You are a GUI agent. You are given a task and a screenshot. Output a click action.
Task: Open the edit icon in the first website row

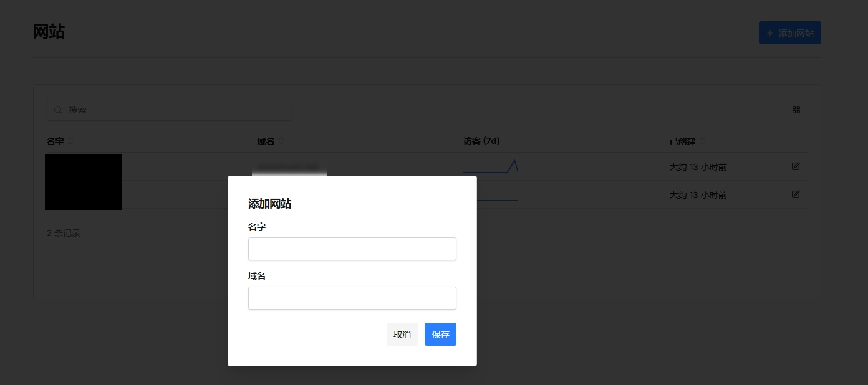[796, 166]
